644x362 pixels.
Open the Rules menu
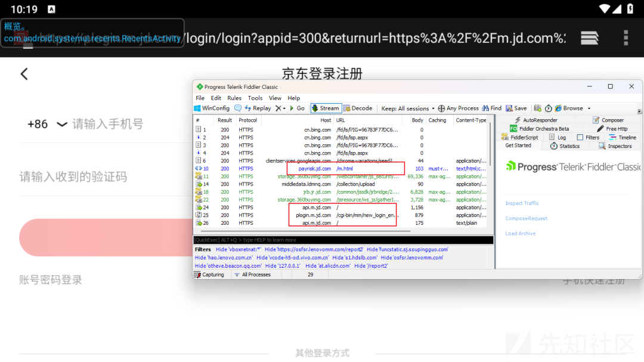coord(234,98)
